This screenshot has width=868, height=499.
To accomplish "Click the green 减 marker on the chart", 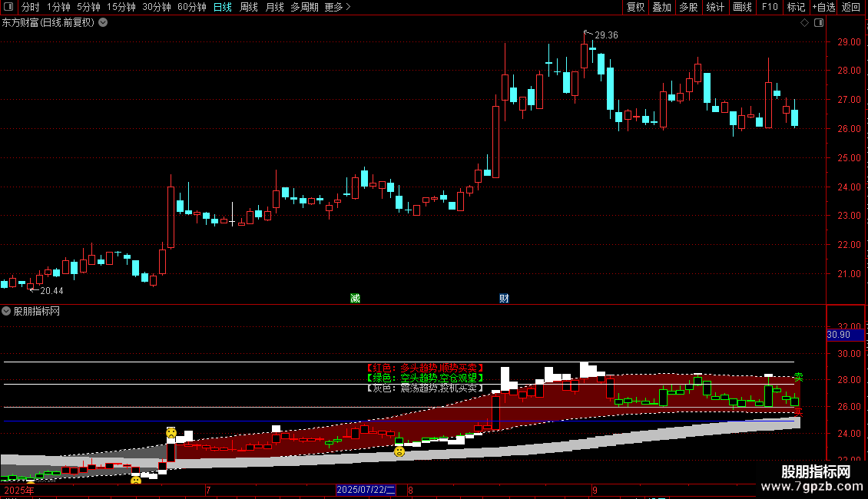I will tap(356, 298).
